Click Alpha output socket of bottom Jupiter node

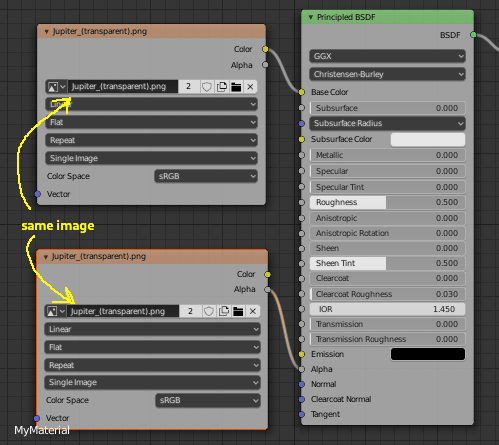(x=268, y=290)
